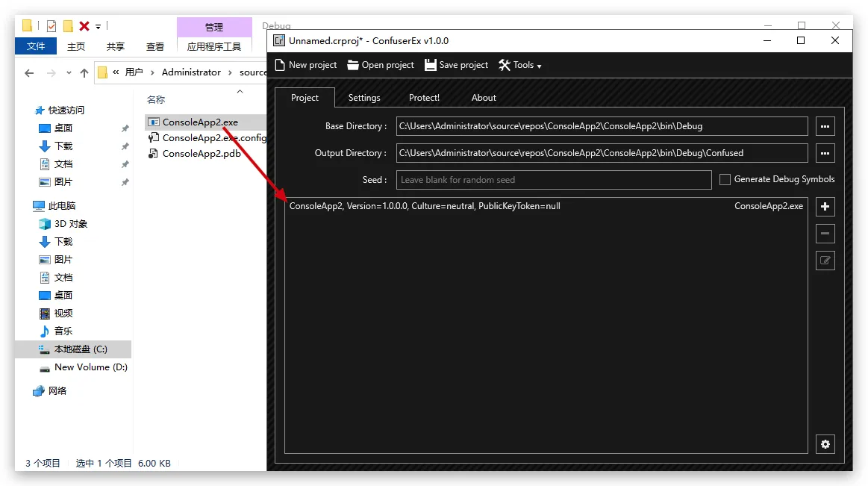Switch to the Settings tab

[x=364, y=98]
